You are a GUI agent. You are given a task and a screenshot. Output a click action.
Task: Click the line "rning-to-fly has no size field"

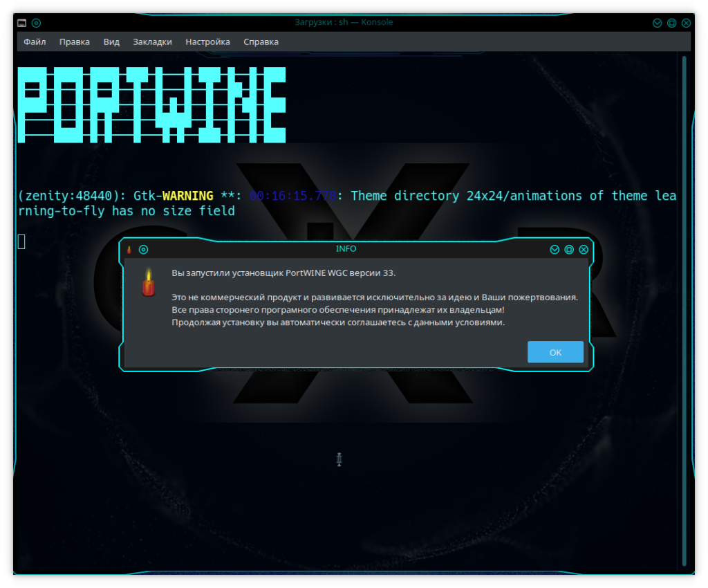tap(127, 211)
